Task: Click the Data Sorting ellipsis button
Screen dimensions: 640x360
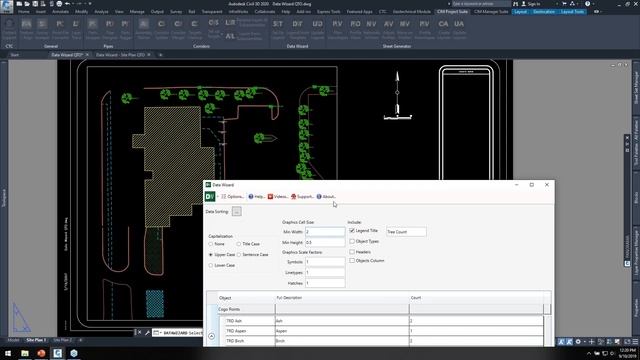Action: (237, 211)
